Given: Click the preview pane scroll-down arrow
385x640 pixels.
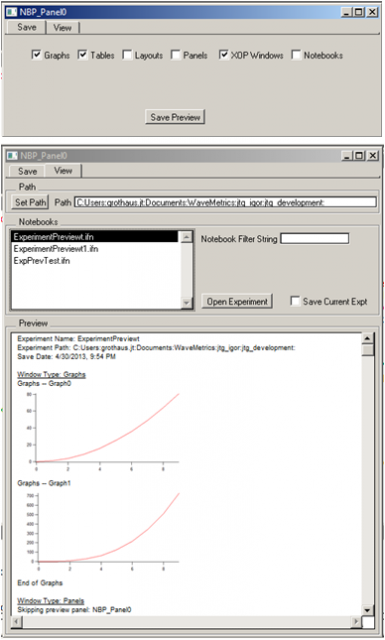Looking at the screenshot, I should [368, 611].
